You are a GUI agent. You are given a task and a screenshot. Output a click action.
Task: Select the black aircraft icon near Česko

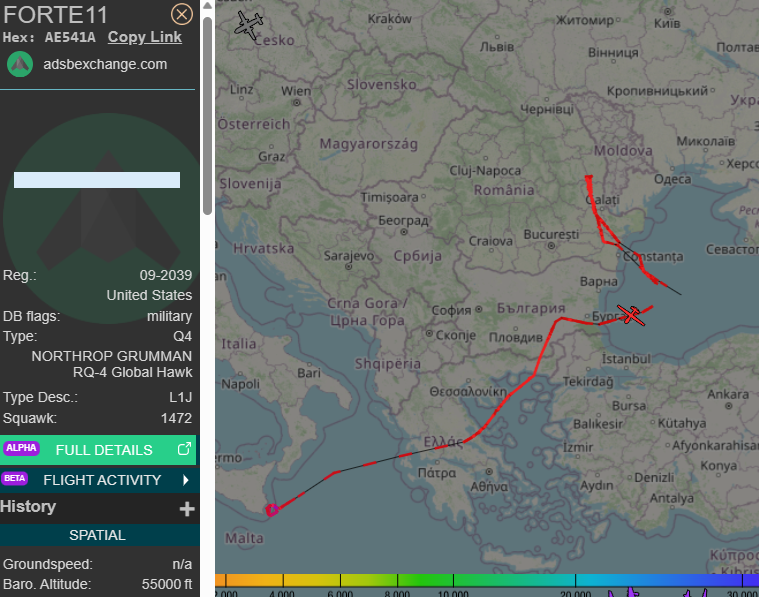(x=249, y=24)
